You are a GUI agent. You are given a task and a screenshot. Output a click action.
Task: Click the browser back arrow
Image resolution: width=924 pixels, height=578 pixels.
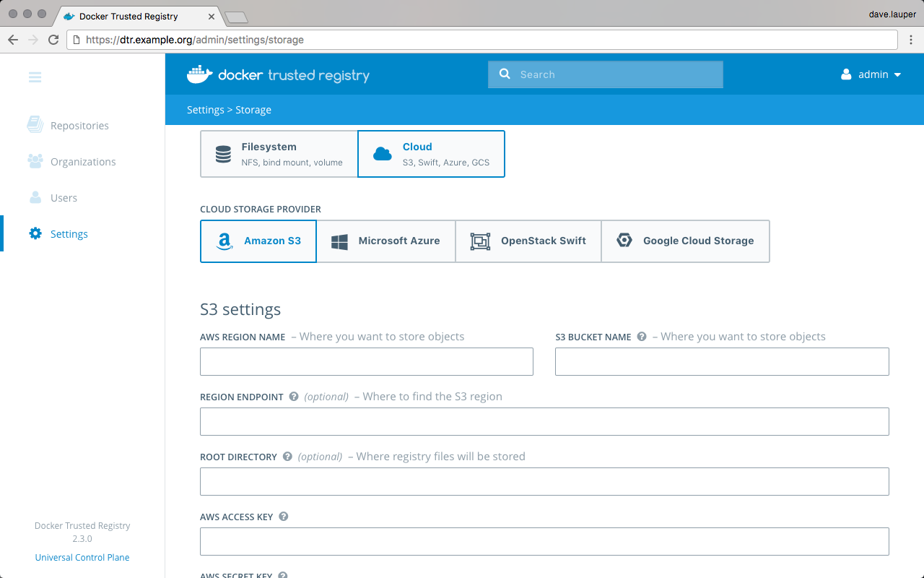click(x=13, y=40)
